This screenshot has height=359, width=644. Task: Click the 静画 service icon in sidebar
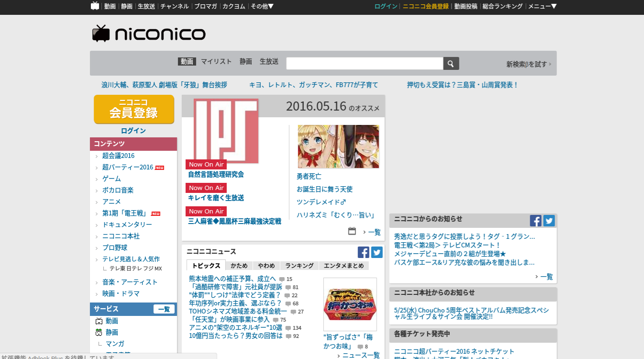click(x=99, y=332)
